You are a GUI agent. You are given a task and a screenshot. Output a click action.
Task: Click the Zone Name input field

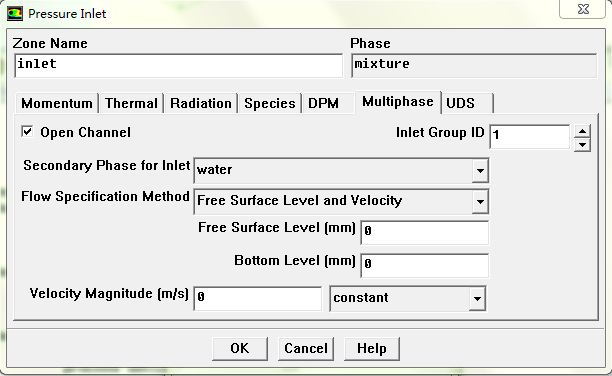click(x=178, y=66)
